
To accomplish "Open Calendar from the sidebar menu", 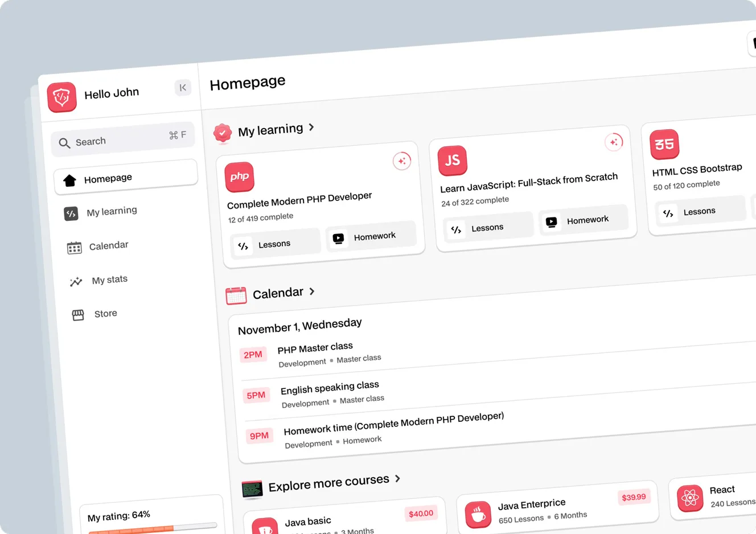I will click(109, 245).
